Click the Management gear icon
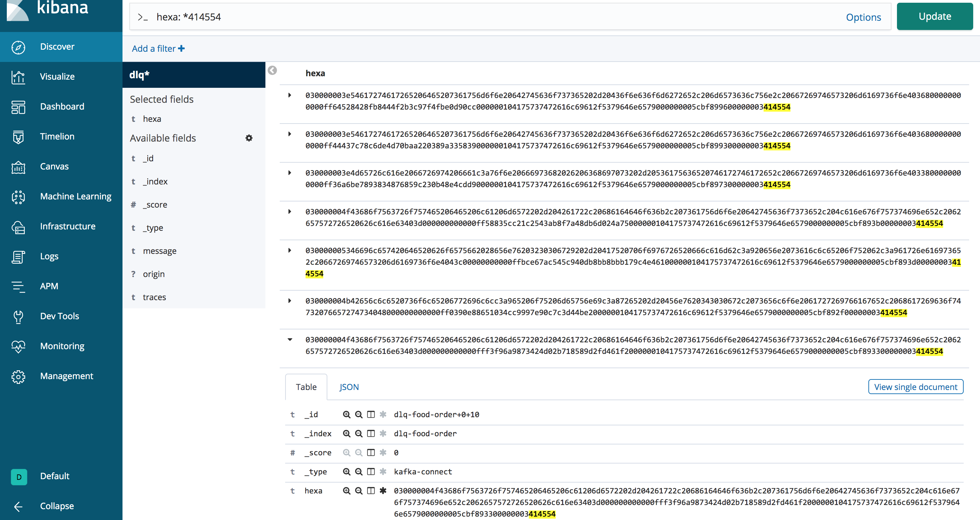The width and height of the screenshot is (980, 520). click(18, 376)
